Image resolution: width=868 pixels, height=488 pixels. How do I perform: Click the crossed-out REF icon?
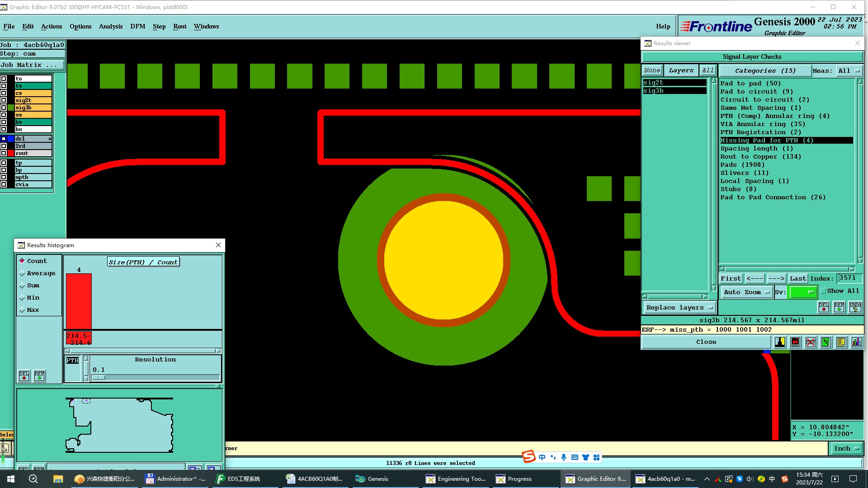pyautogui.click(x=811, y=342)
